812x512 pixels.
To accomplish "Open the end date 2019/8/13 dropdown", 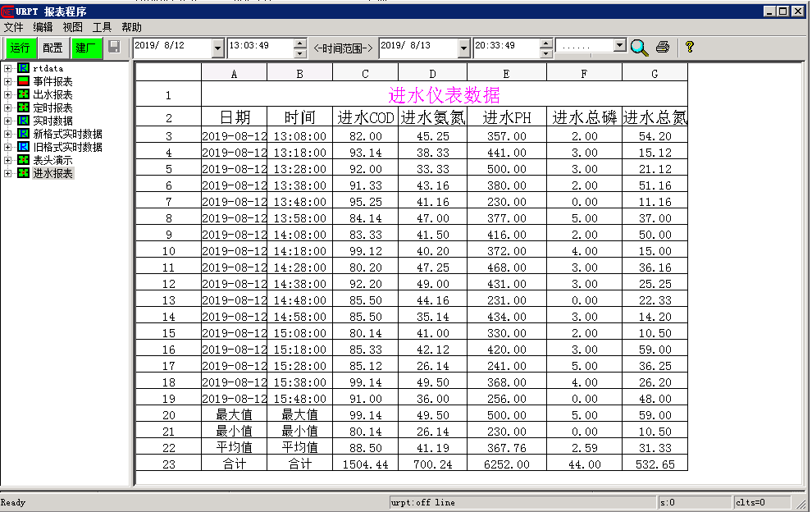I will click(464, 48).
